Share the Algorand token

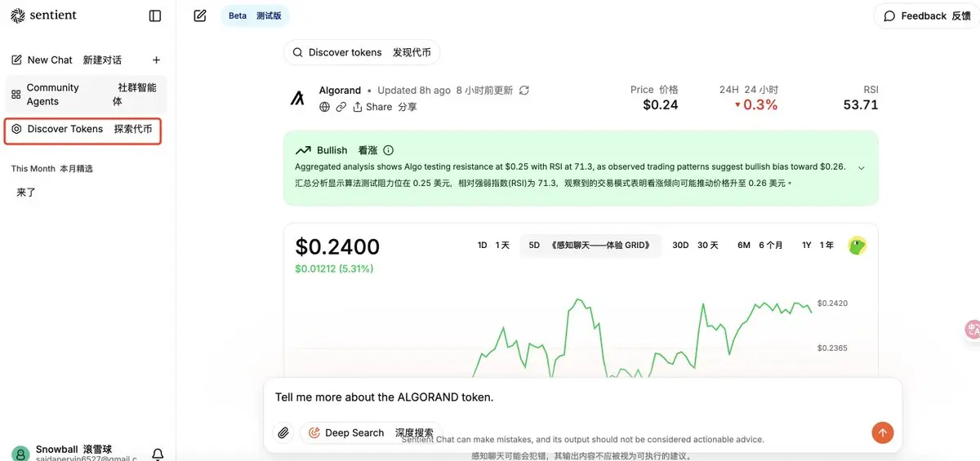tap(385, 107)
